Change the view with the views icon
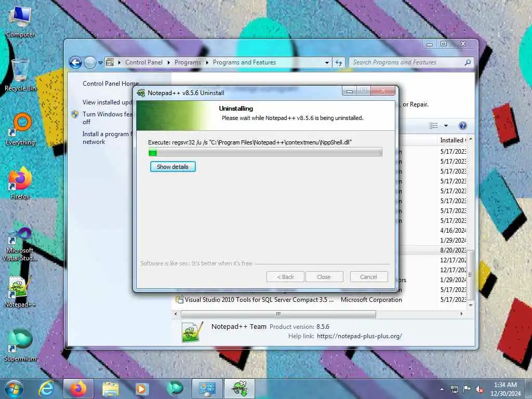Screen dimensions: 532x399 click(x=434, y=126)
